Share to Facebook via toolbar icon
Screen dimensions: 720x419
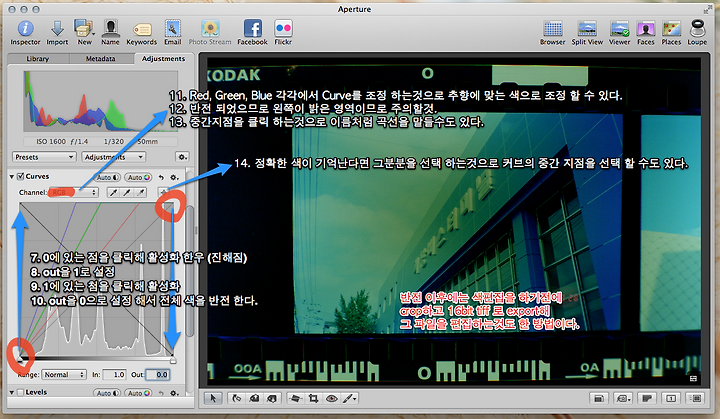pyautogui.click(x=253, y=33)
